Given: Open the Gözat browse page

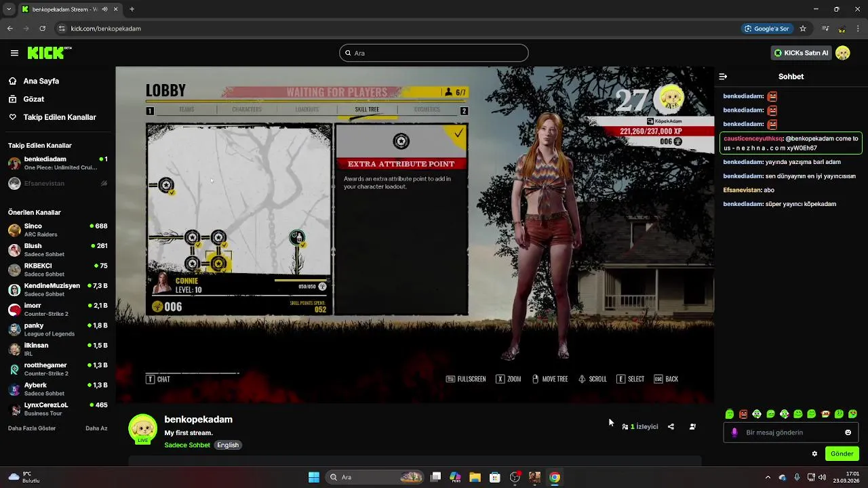Looking at the screenshot, I should pos(33,99).
